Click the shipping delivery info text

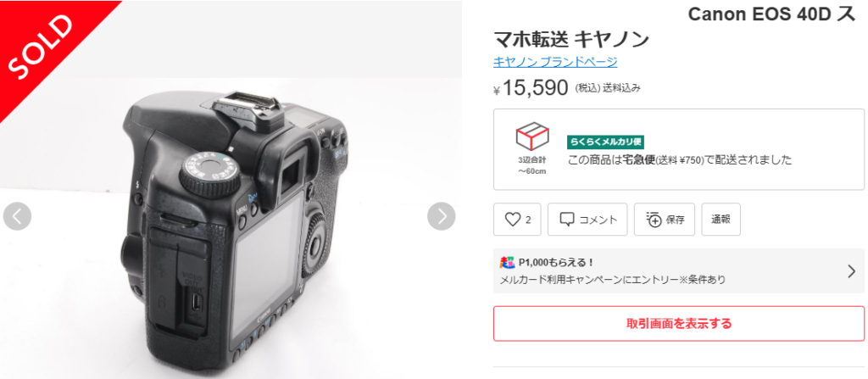680,160
